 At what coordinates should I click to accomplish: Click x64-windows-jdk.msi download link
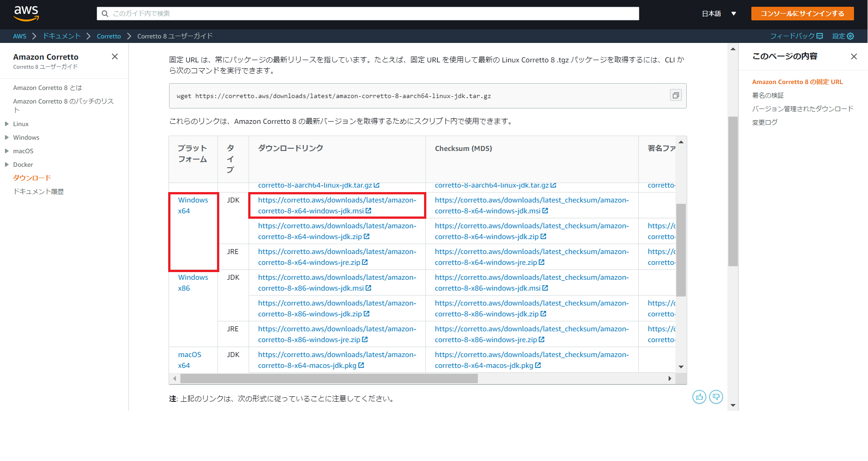point(337,205)
